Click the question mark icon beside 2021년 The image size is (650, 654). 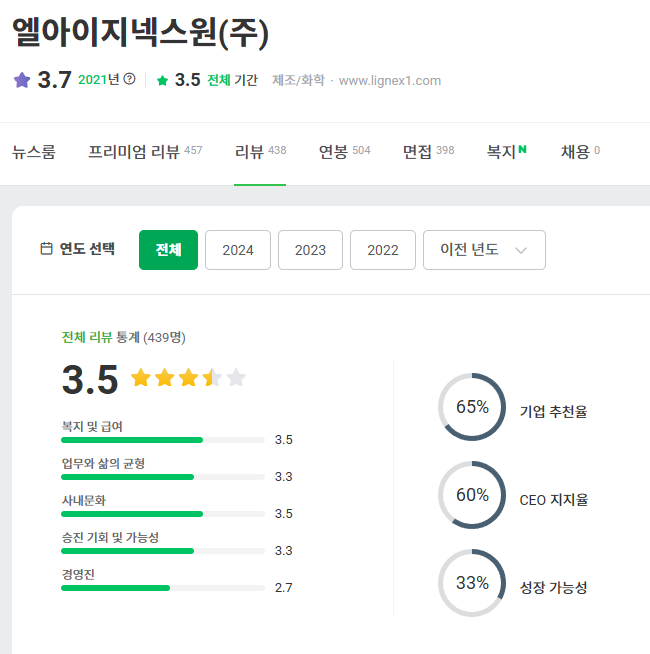coord(129,80)
